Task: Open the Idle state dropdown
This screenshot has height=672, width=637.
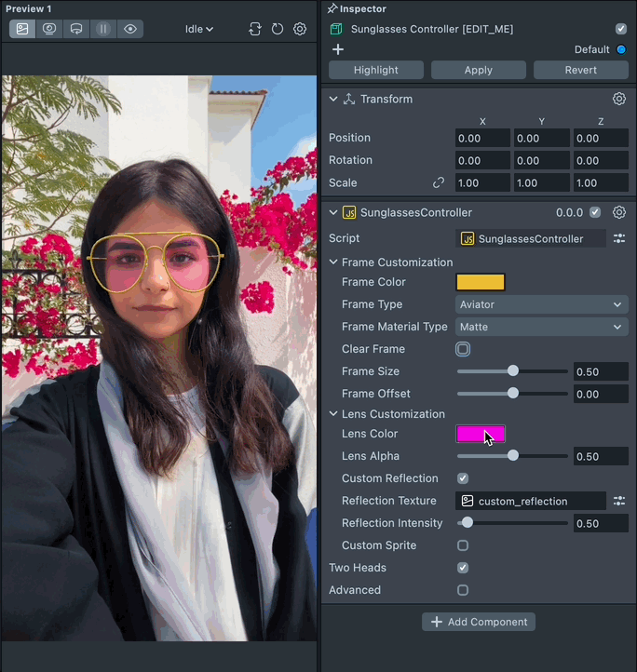Action: pos(199,29)
